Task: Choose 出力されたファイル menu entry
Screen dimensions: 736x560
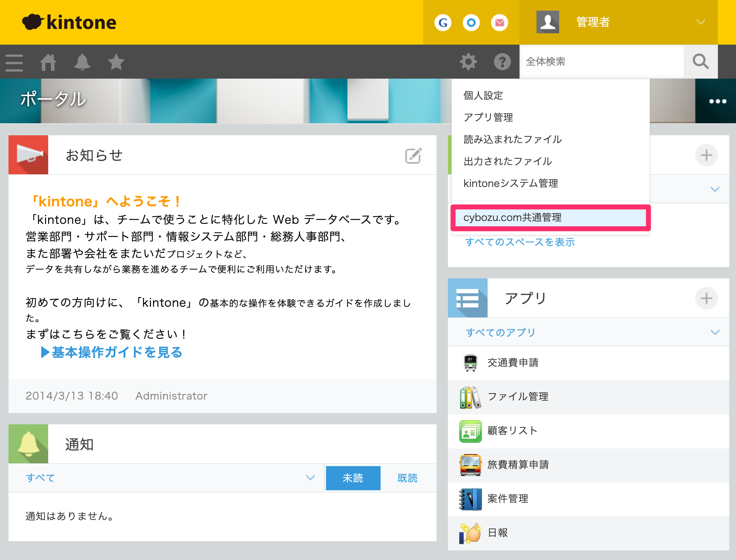Action: [551, 161]
